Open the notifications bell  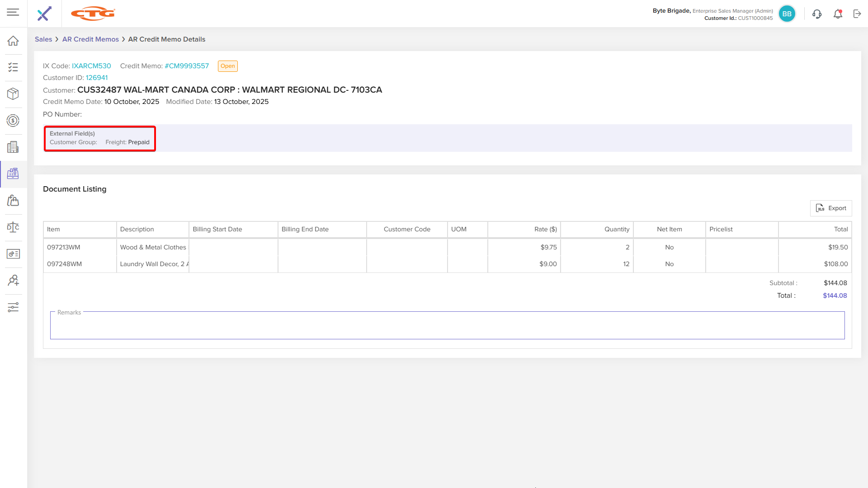838,14
